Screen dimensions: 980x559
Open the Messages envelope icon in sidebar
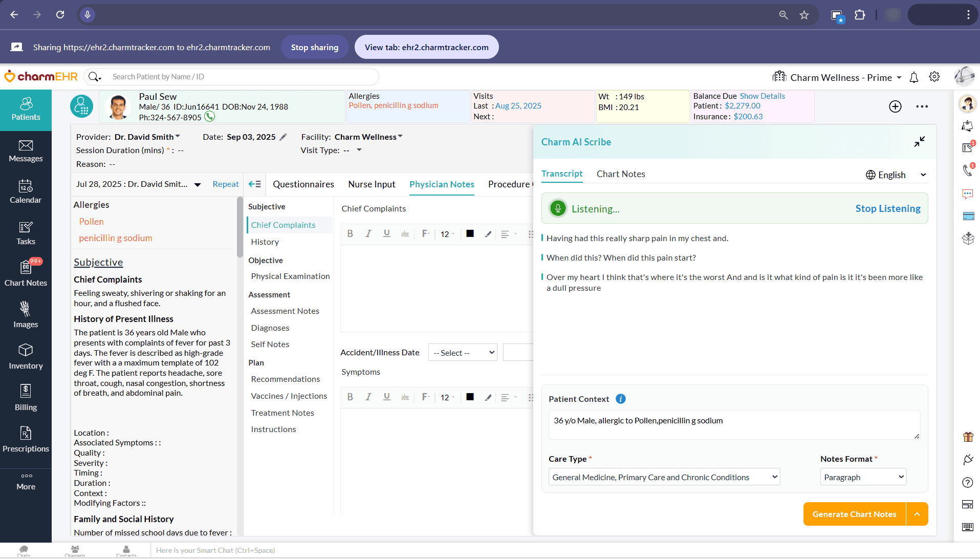(x=26, y=146)
